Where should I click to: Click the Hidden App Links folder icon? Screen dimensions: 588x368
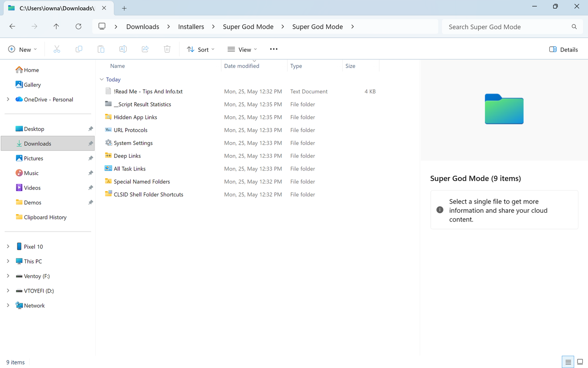coord(108,117)
